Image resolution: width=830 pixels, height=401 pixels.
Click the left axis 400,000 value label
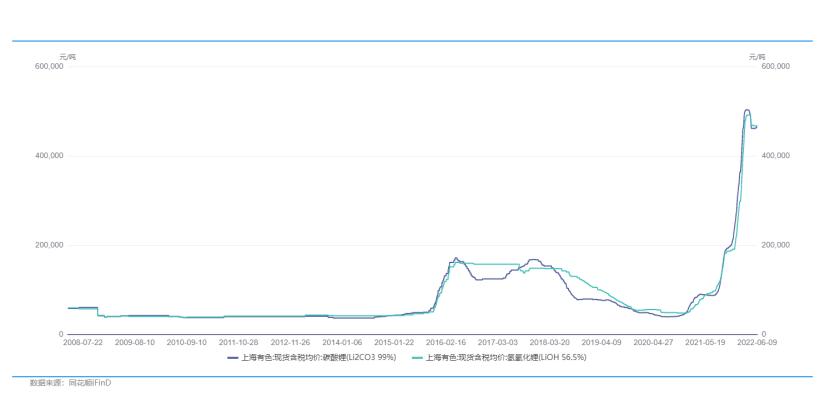pyautogui.click(x=50, y=156)
